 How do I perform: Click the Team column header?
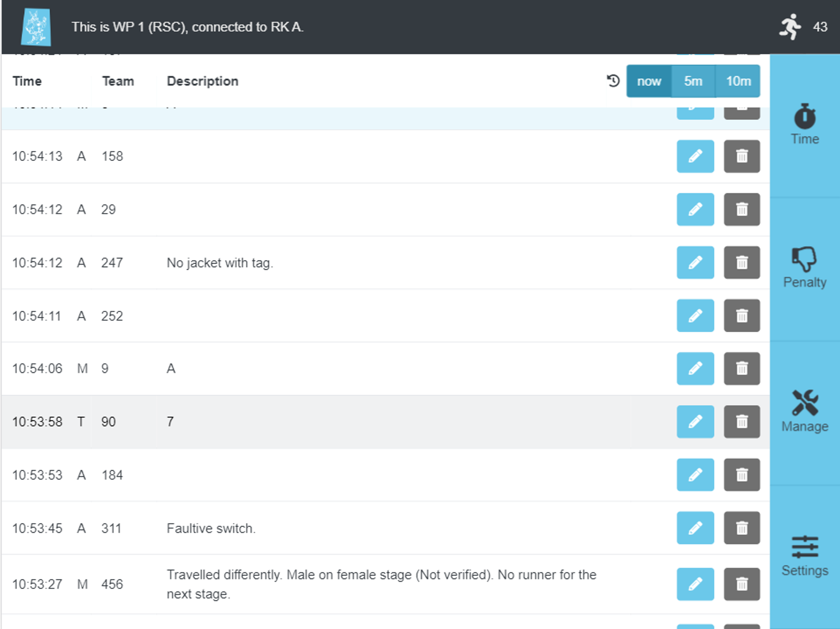click(118, 81)
